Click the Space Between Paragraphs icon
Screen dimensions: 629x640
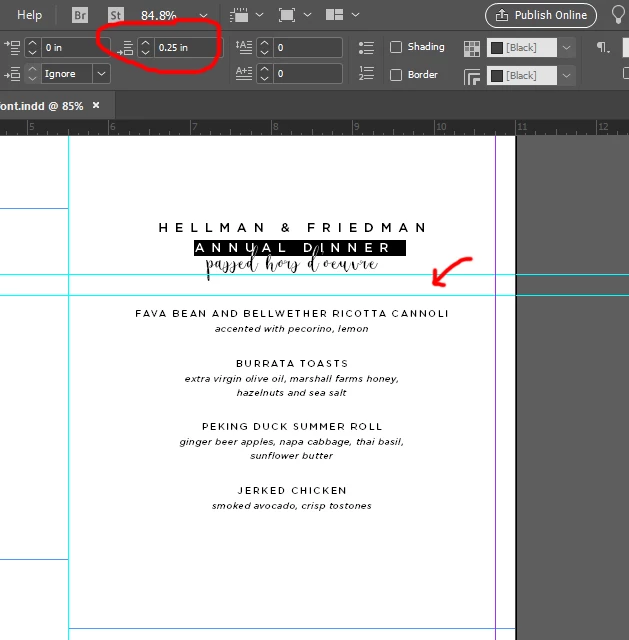pos(12,74)
